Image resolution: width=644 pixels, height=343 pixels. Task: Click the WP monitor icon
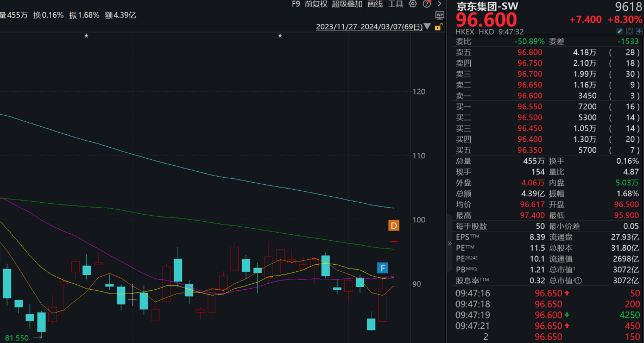[x=439, y=15]
